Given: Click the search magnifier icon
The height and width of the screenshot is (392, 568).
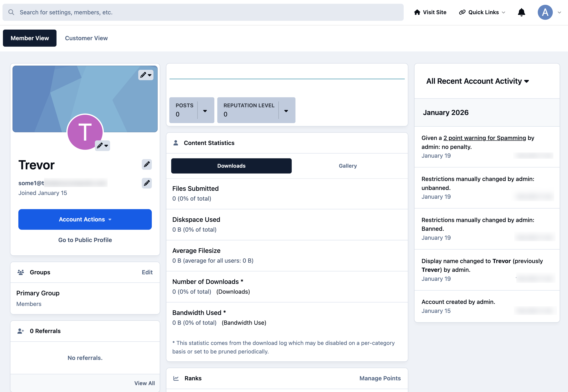Looking at the screenshot, I should point(11,12).
